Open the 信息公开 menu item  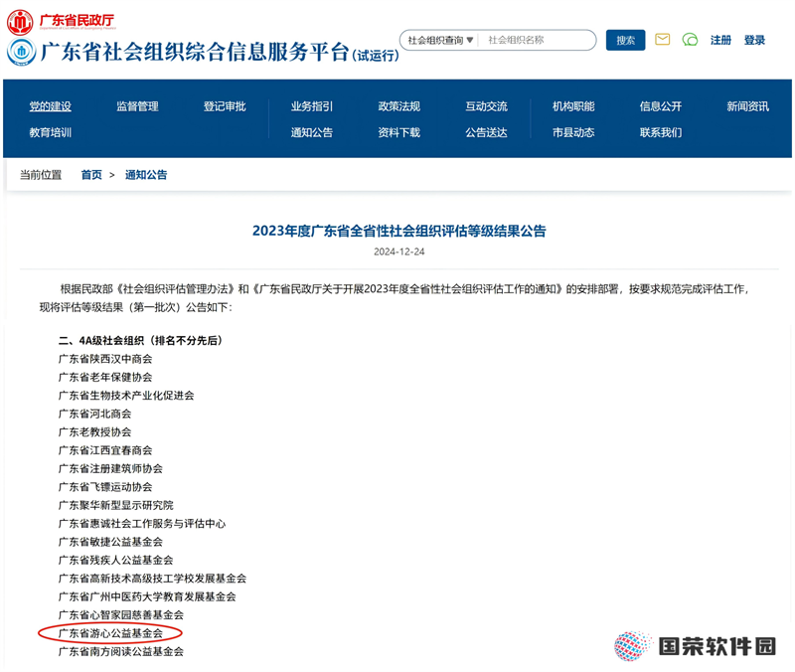661,106
